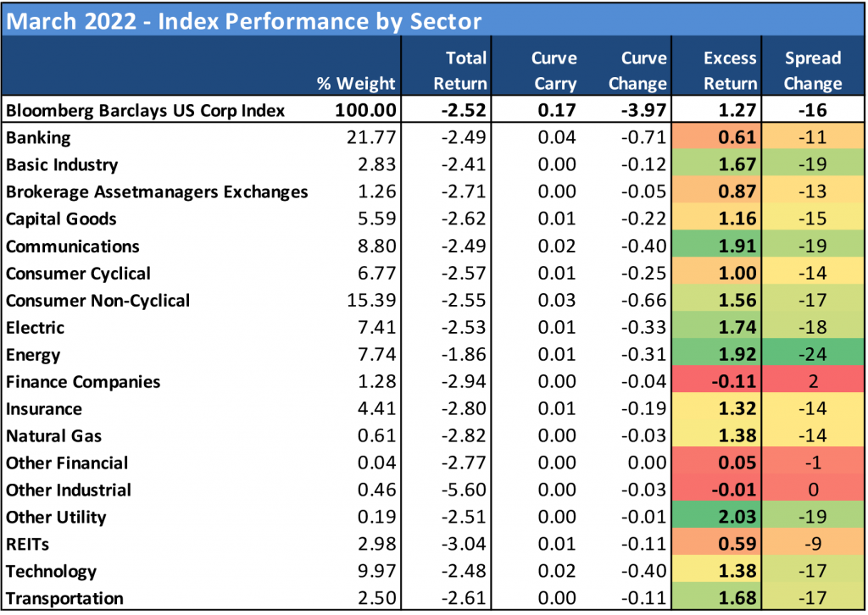Click the 'Spread Change' column header
This screenshot has width=868, height=615.
pos(812,70)
